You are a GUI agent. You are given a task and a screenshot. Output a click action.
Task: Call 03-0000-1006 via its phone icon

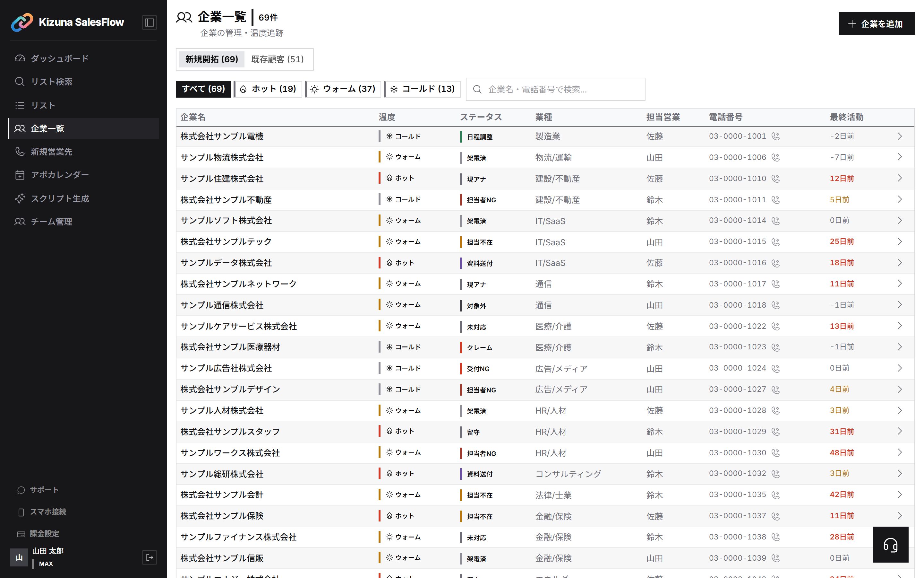pos(775,157)
